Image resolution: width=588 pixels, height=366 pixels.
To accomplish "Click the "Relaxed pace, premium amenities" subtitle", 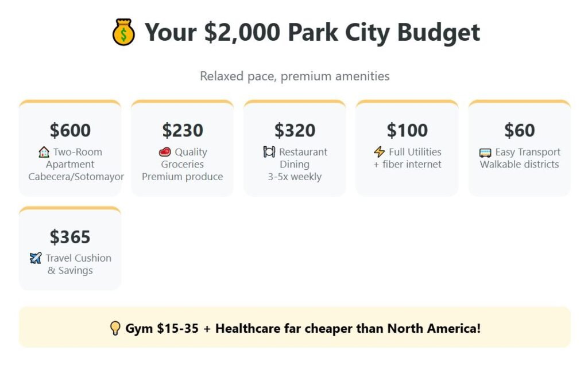I will [295, 76].
